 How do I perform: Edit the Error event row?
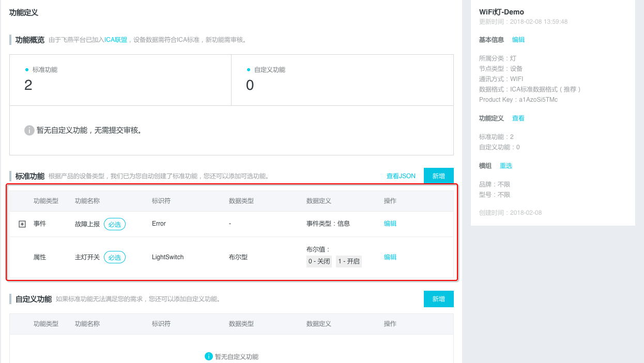tap(390, 224)
